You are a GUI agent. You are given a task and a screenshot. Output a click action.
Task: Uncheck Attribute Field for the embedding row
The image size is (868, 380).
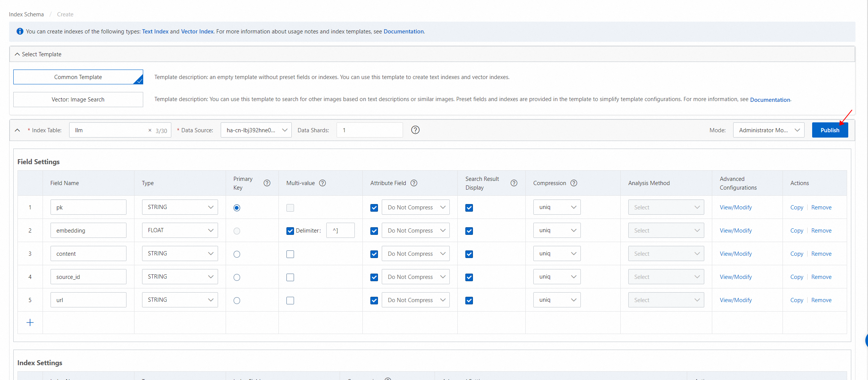(x=374, y=231)
